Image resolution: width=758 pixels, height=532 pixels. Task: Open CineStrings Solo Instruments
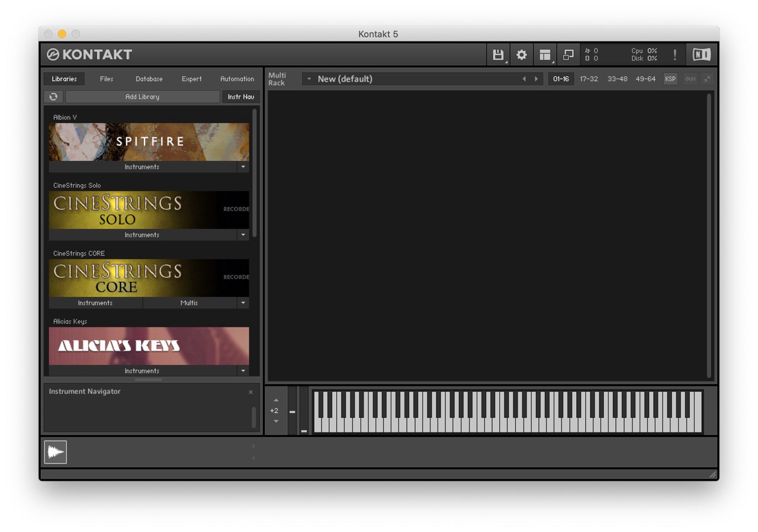(142, 235)
